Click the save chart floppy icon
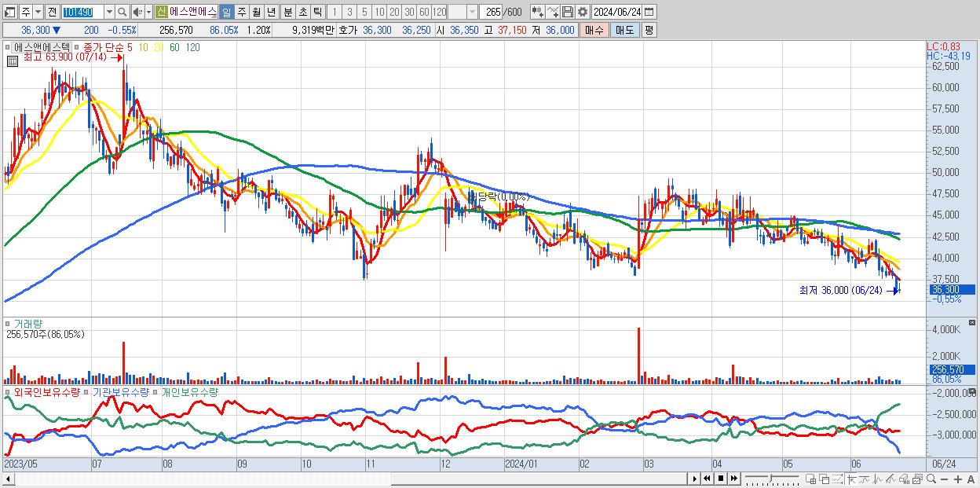980x488 pixels. click(x=567, y=12)
